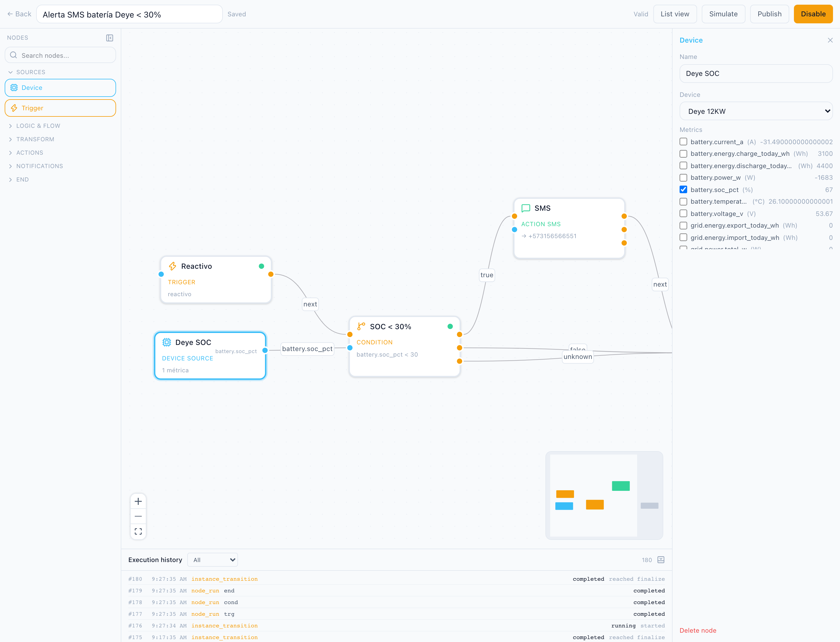The height and width of the screenshot is (642, 840).
Task: Expand the END section
Action: 18,179
